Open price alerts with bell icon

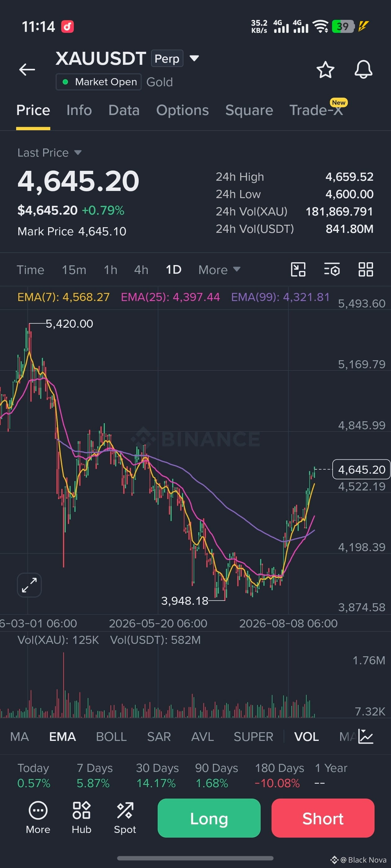(x=363, y=70)
